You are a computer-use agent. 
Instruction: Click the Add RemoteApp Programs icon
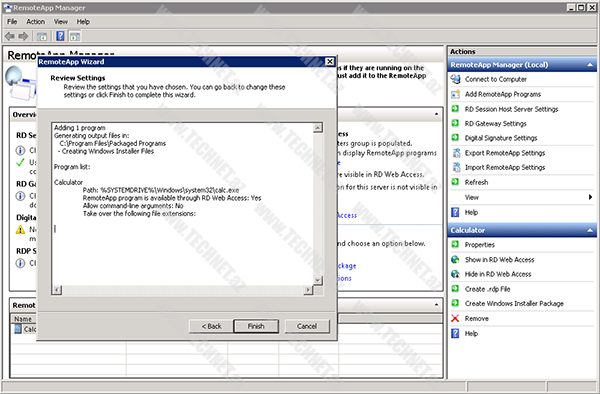click(455, 94)
